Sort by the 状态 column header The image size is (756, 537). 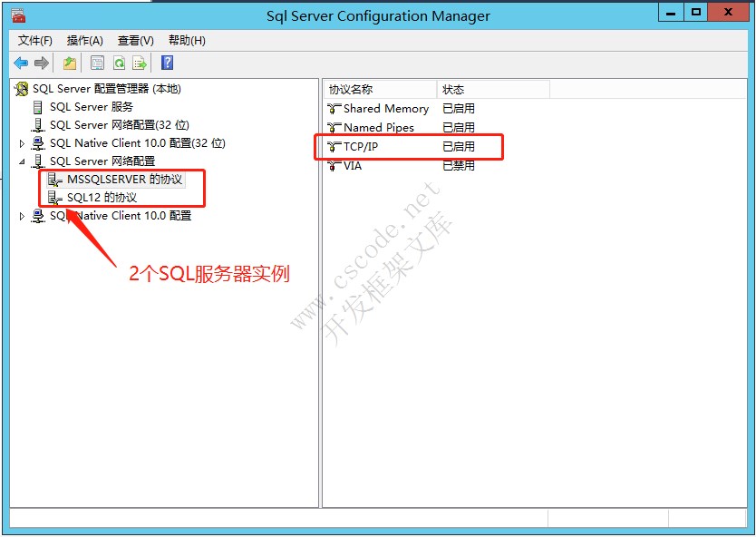pos(493,89)
